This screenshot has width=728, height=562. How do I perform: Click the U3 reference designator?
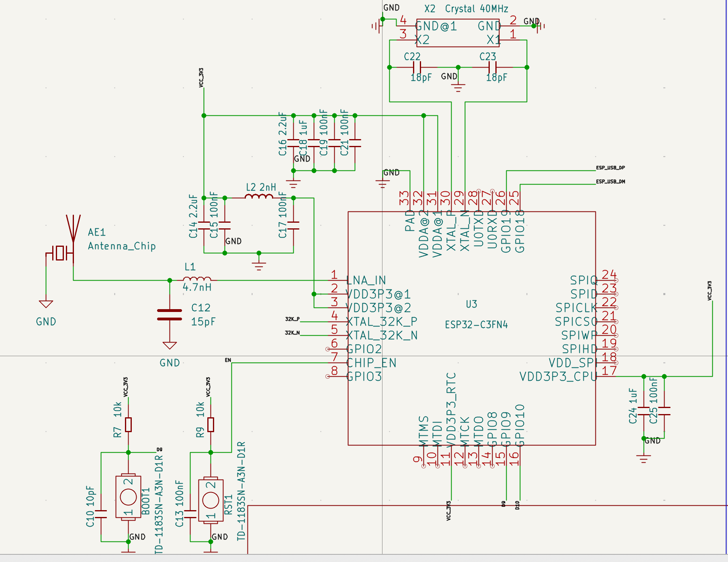(472, 304)
